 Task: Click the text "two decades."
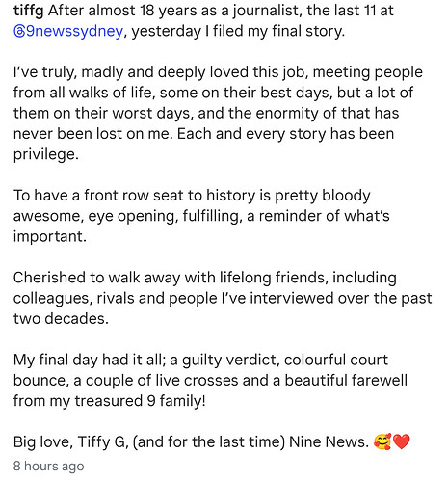tap(61, 318)
